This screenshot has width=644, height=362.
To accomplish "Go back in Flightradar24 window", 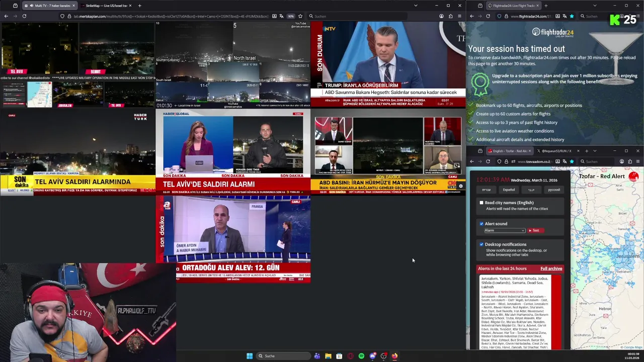I will tap(472, 16).
